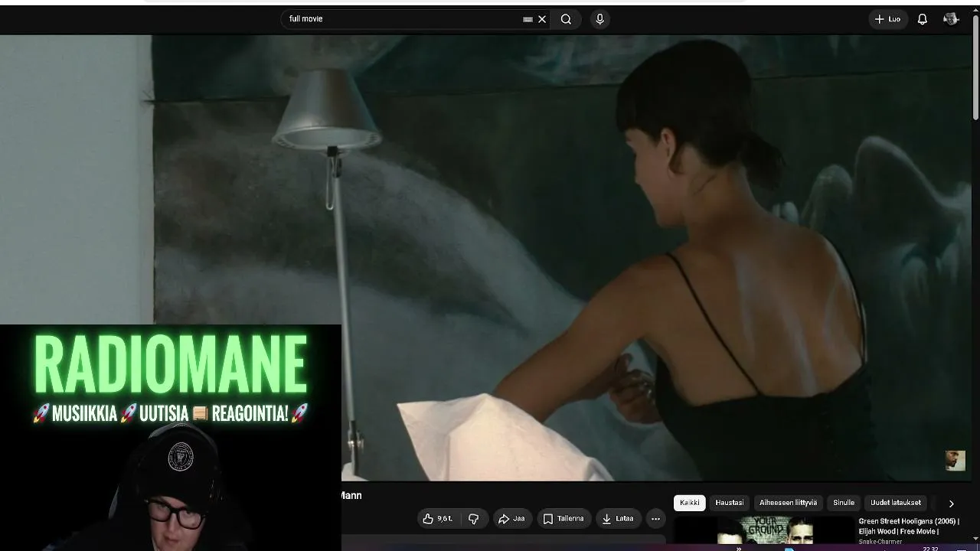980x551 pixels.
Task: Open Green Street Hooligans video thumbnail
Action: (763, 532)
